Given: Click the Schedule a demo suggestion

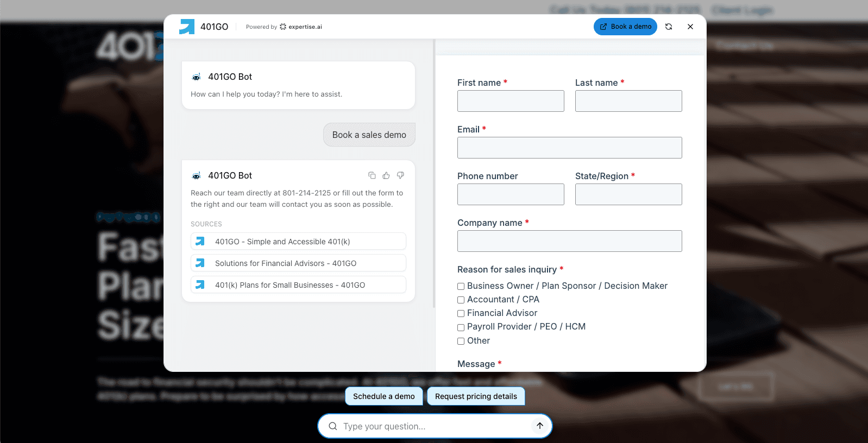Looking at the screenshot, I should [x=383, y=396].
